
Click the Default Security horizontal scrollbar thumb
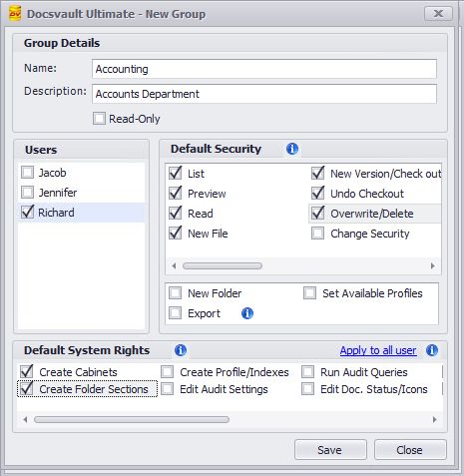(x=223, y=265)
